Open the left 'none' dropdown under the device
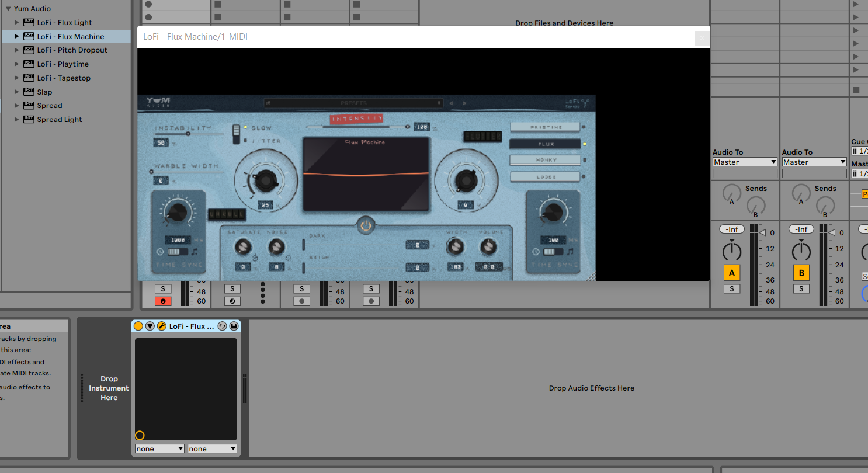 click(159, 448)
